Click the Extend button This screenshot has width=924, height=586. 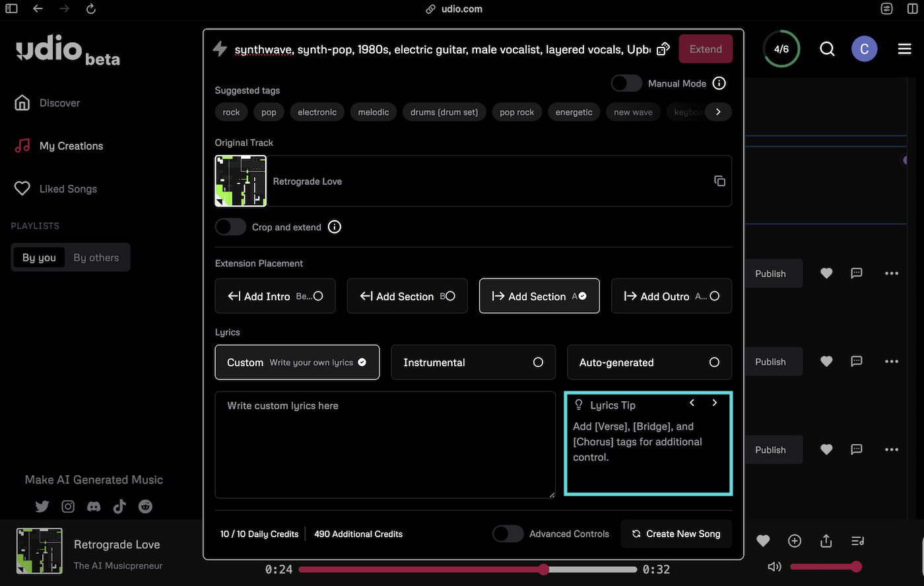(x=705, y=48)
